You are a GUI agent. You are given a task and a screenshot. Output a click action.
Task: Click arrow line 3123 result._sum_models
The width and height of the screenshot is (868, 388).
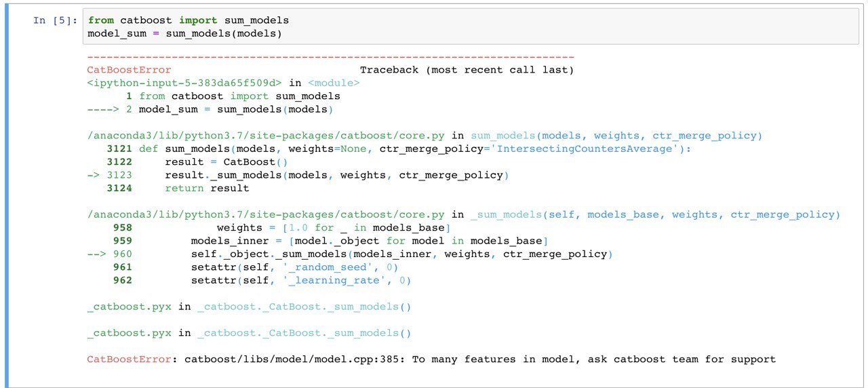coord(298,175)
